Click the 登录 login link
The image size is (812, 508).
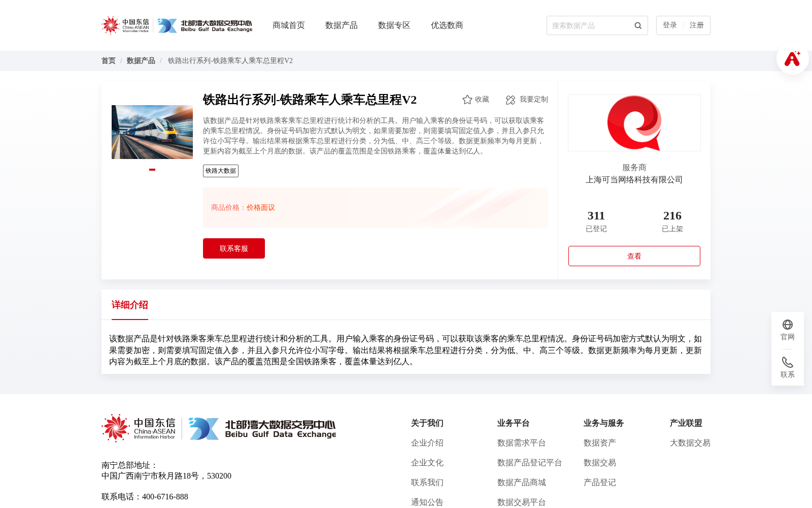(x=670, y=25)
